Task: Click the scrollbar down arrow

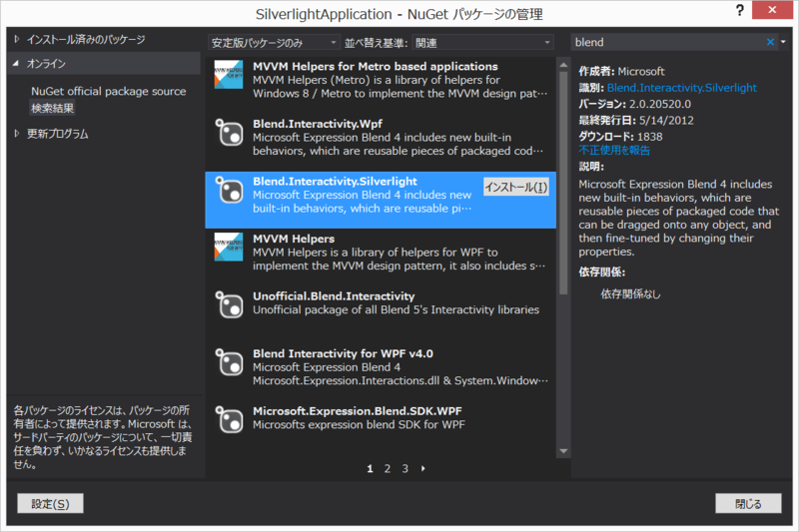Action: pos(563,451)
